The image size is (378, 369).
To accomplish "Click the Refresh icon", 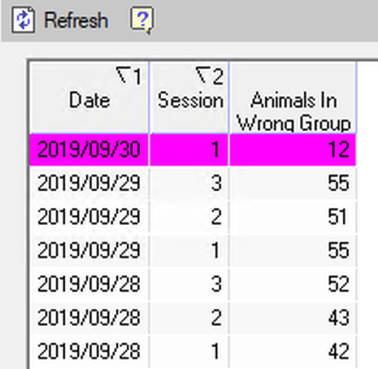I will coord(23,20).
